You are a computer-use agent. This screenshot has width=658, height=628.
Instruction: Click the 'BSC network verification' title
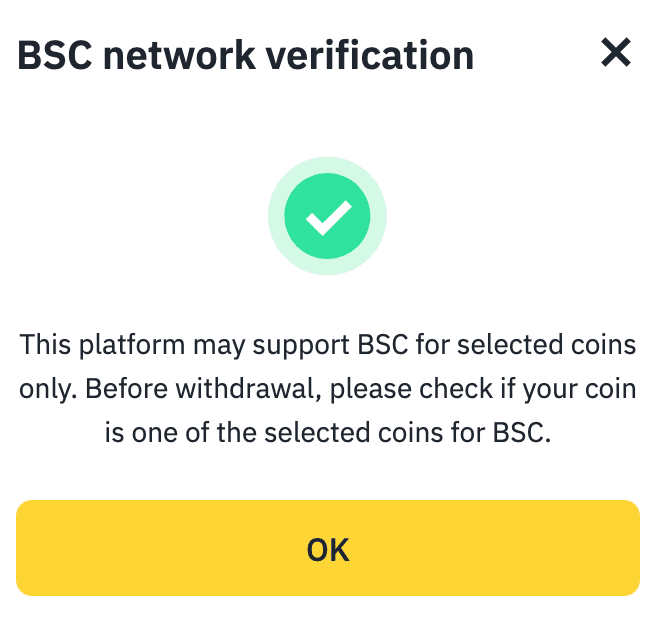pyautogui.click(x=245, y=55)
